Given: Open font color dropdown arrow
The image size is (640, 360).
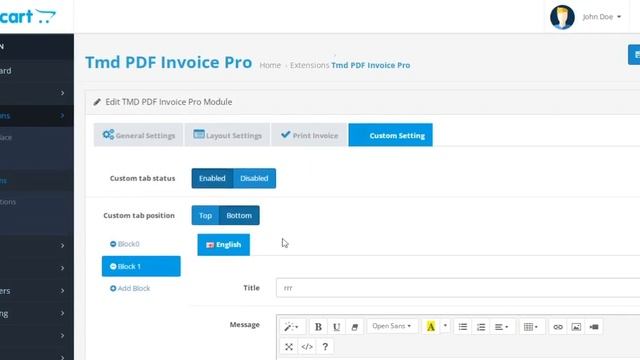Looking at the screenshot, I should 445,326.
